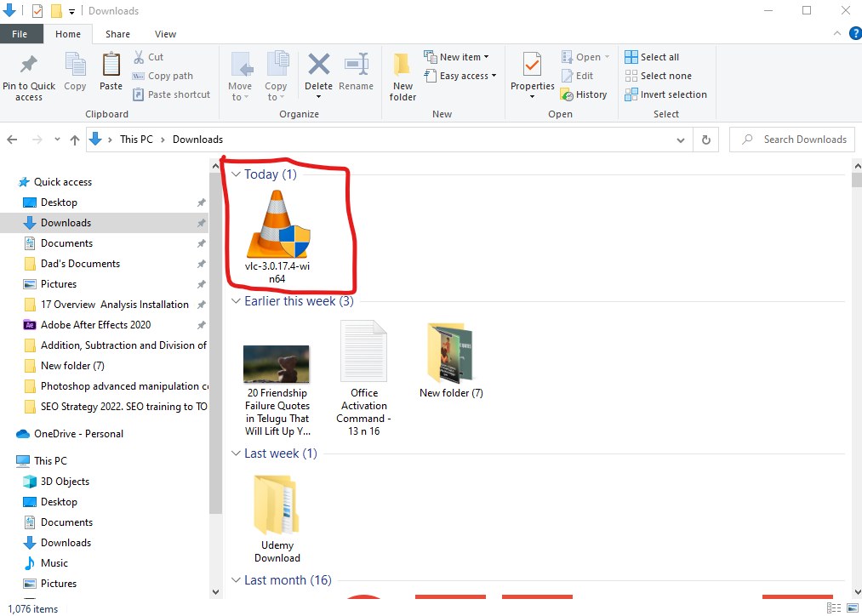Select the Udemy Download folder
The height and width of the screenshot is (616, 862).
coord(277,519)
